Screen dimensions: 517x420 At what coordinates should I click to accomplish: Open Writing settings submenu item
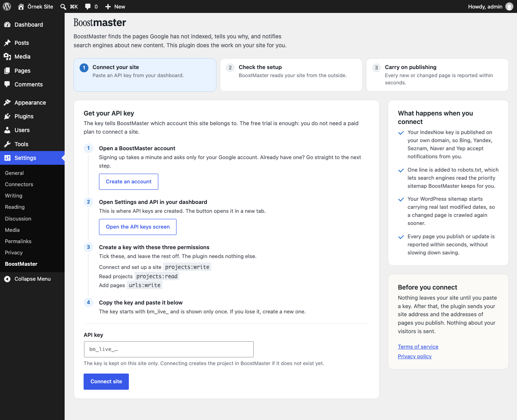32,195
